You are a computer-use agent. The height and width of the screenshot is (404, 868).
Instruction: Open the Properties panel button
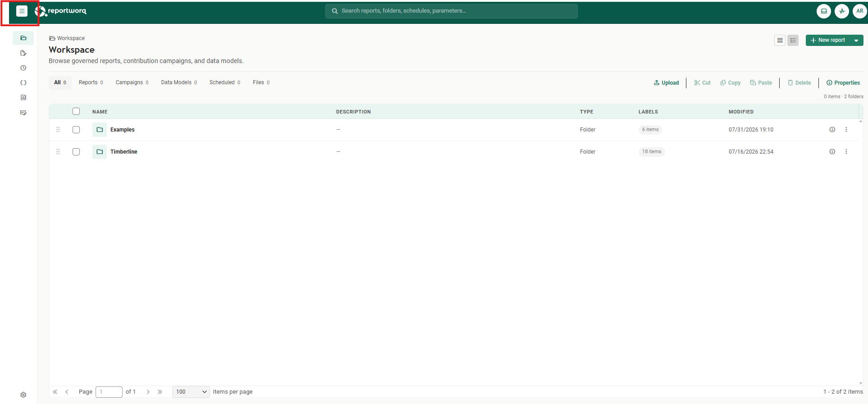tap(843, 83)
